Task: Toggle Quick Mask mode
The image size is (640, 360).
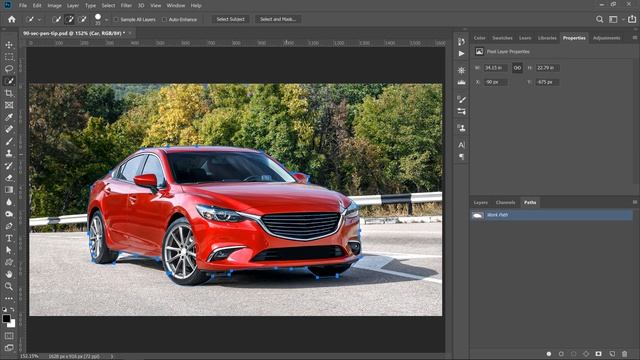Action: 9,336
